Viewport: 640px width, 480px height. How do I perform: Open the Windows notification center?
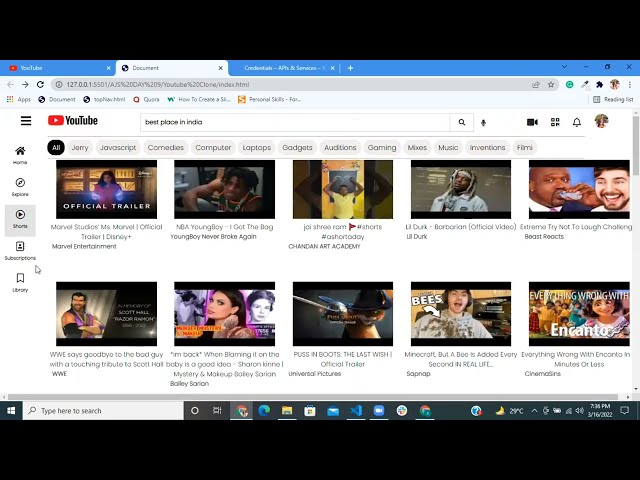tap(624, 410)
